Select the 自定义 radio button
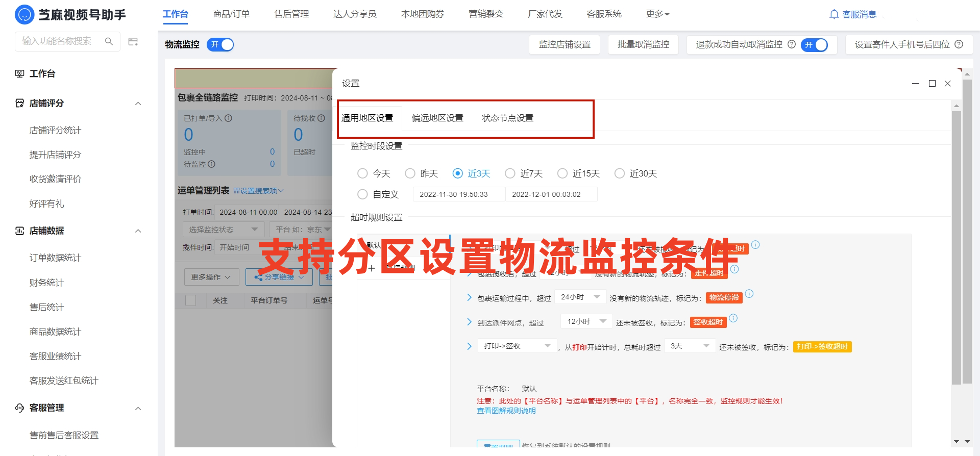Screen dimensions: 980x456 (x=362, y=194)
